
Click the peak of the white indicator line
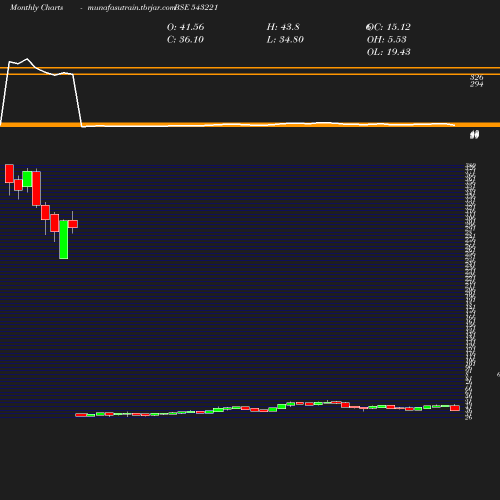(27, 59)
